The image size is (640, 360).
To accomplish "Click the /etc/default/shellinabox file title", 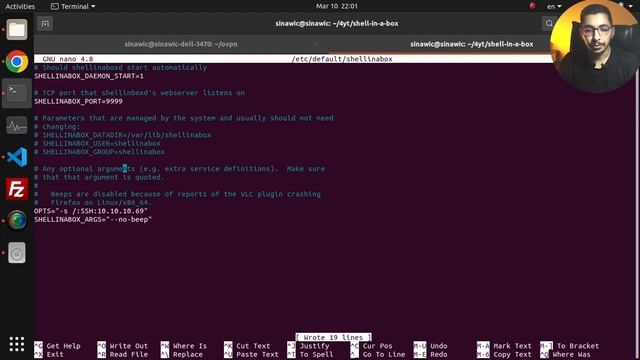I will (x=342, y=59).
